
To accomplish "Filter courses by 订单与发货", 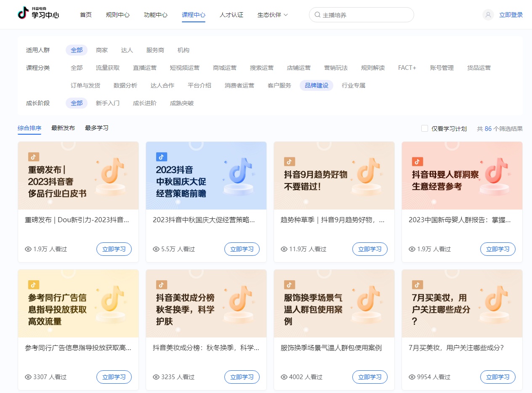I will (85, 85).
